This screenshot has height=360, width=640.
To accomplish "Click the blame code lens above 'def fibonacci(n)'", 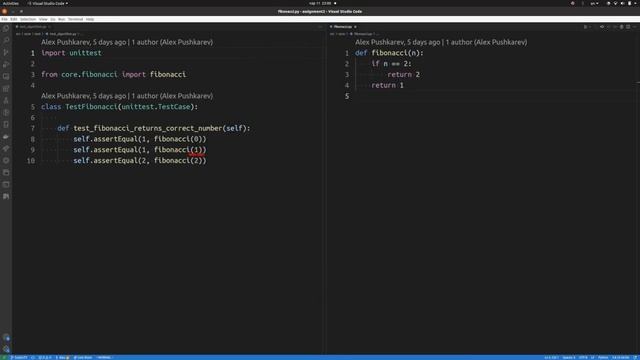I will tap(441, 42).
